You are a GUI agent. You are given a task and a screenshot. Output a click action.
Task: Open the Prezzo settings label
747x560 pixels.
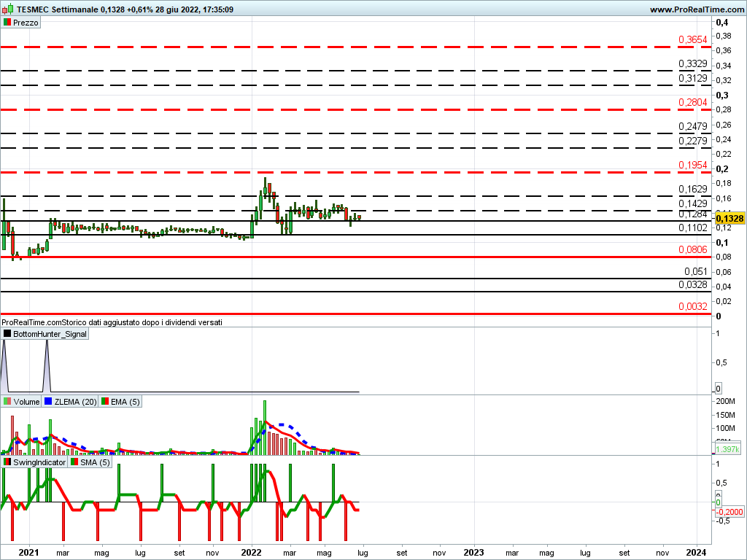[x=26, y=23]
